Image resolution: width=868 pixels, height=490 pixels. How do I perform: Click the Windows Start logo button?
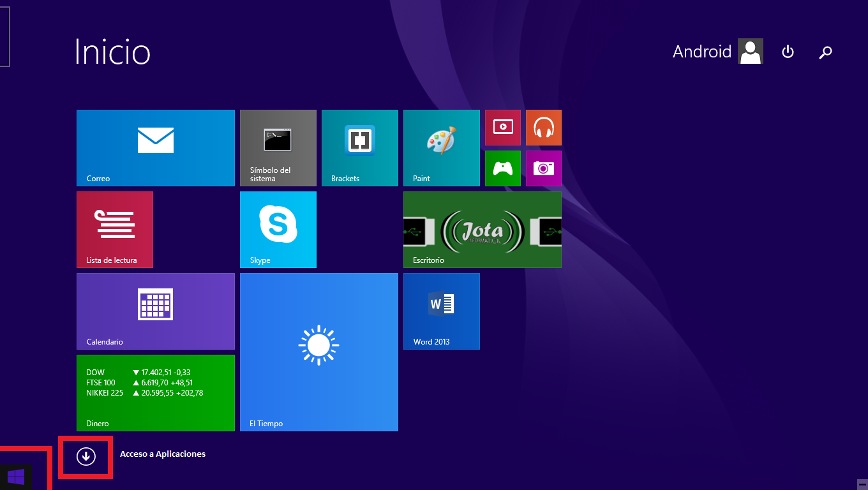(16, 477)
